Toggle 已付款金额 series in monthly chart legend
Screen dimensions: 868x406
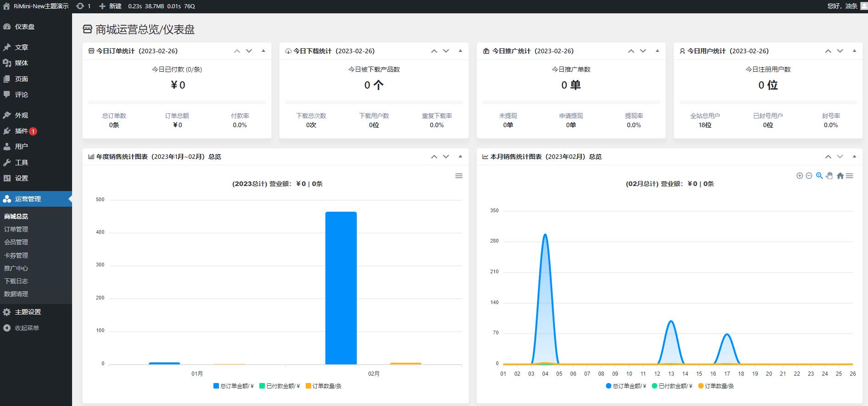pyautogui.click(x=672, y=386)
